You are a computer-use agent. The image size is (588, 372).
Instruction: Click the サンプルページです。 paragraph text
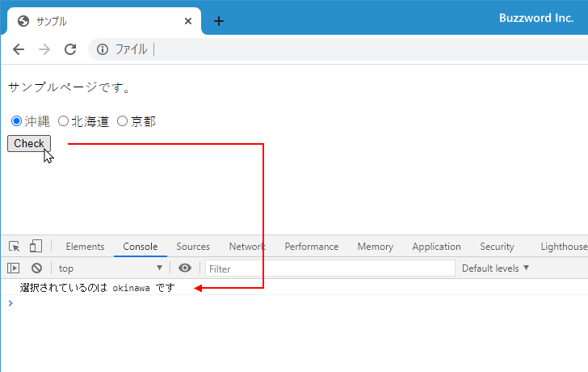[69, 87]
